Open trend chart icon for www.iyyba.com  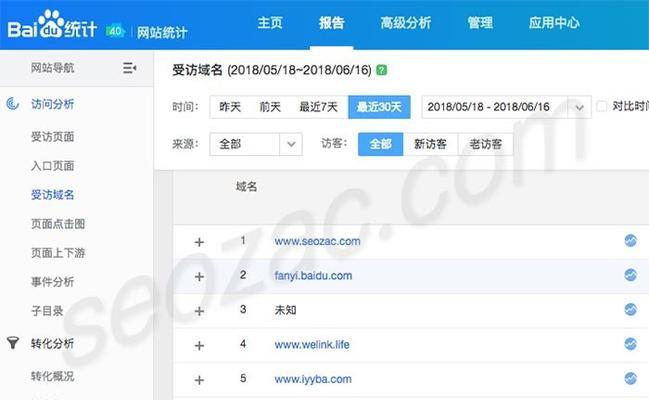(630, 378)
